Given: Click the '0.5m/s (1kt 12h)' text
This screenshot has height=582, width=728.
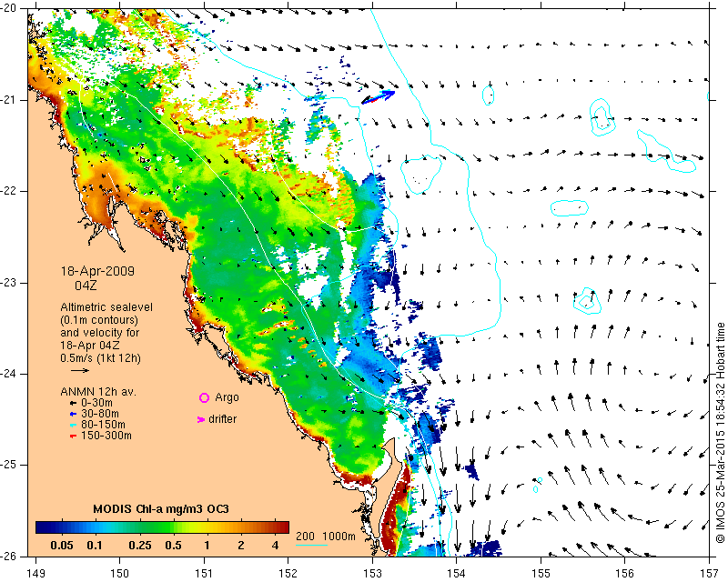Looking at the screenshot, I should 101,358.
